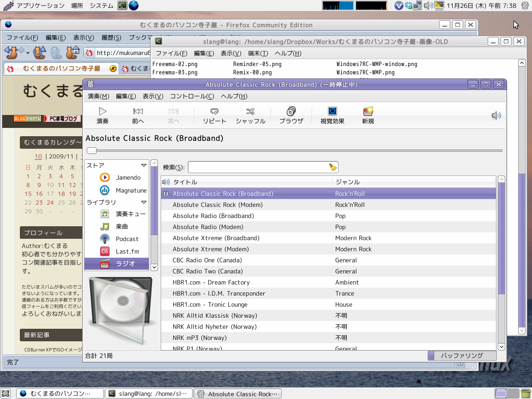Open the 演奏(M) menu in Rhythmbox
This screenshot has height=399, width=532.
[x=98, y=96]
